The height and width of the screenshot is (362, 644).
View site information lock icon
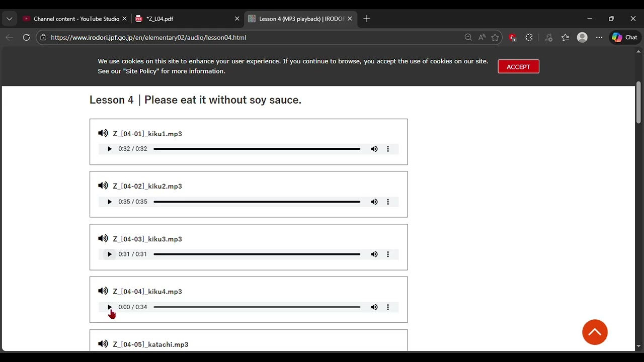pos(43,37)
